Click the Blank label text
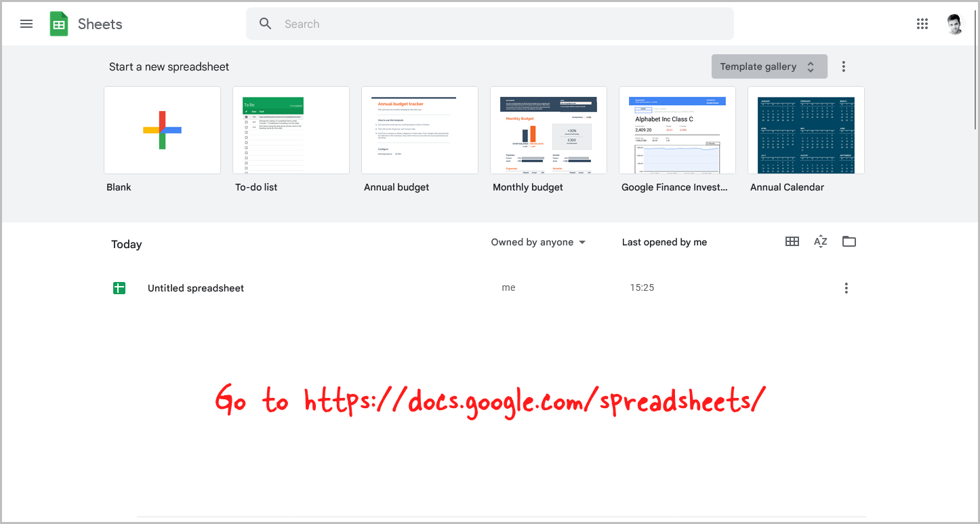Image resolution: width=980 pixels, height=524 pixels. (119, 187)
